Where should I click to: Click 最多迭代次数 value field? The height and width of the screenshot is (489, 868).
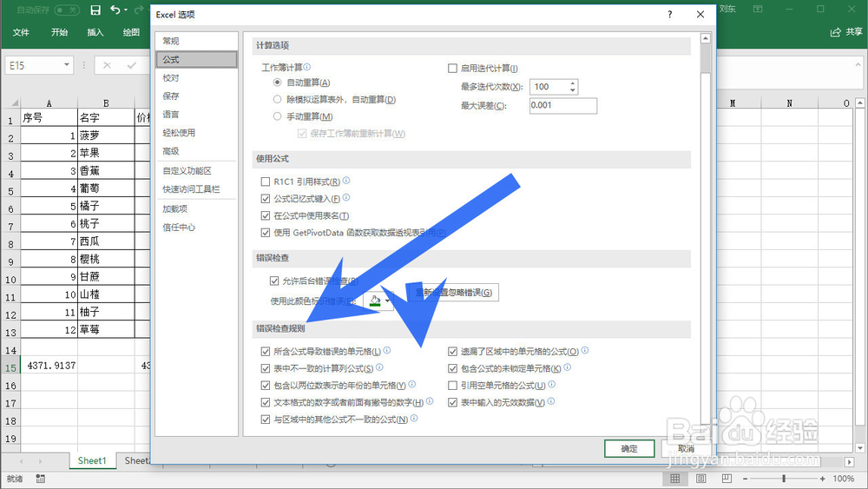tap(549, 87)
